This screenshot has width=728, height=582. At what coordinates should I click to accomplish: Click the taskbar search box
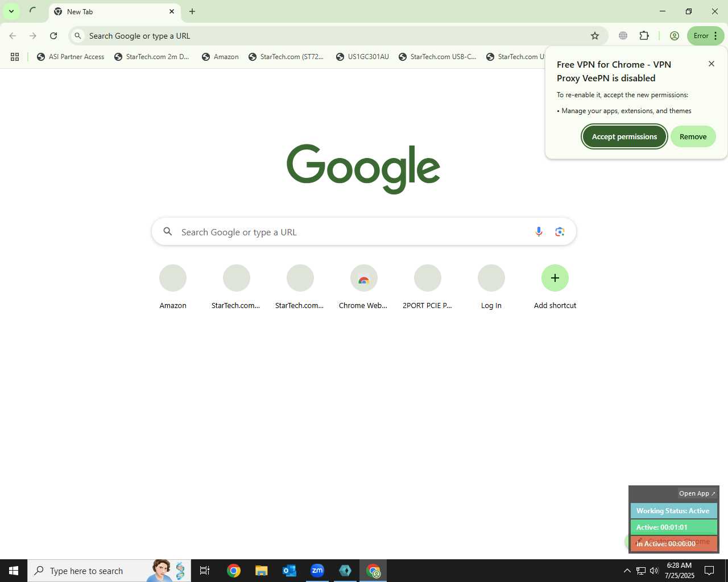pos(109,571)
